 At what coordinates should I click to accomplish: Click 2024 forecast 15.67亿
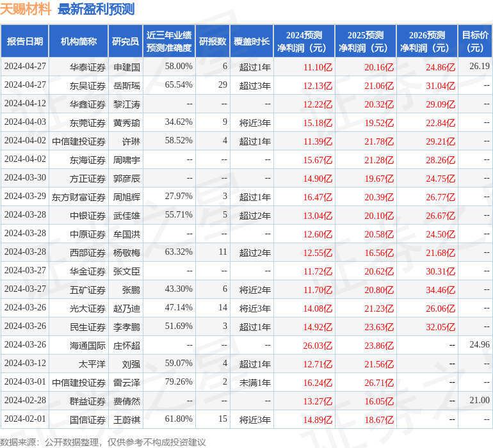318,160
